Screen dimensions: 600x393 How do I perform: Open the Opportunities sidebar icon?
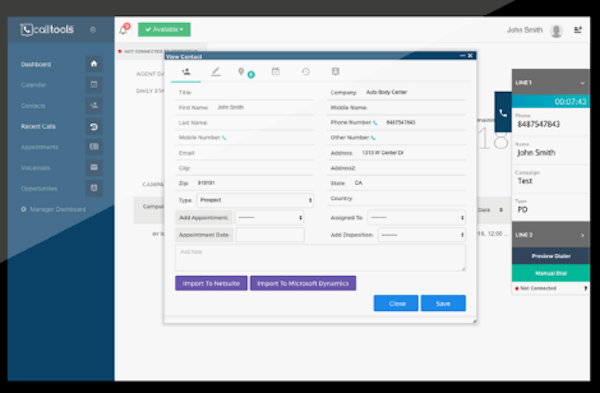tap(94, 188)
